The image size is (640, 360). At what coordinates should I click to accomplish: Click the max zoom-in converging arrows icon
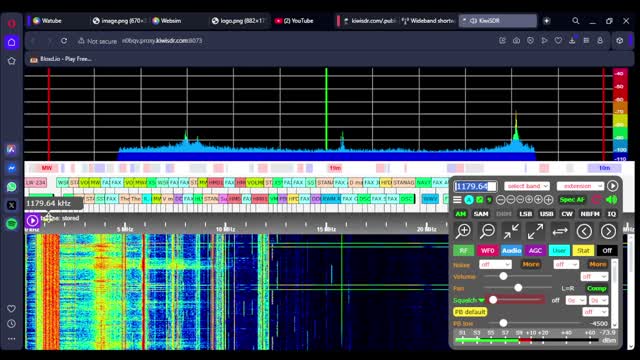pyautogui.click(x=511, y=231)
